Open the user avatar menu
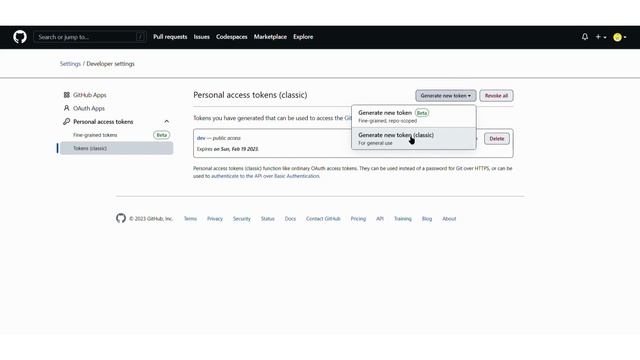This screenshot has width=640, height=360. (620, 37)
